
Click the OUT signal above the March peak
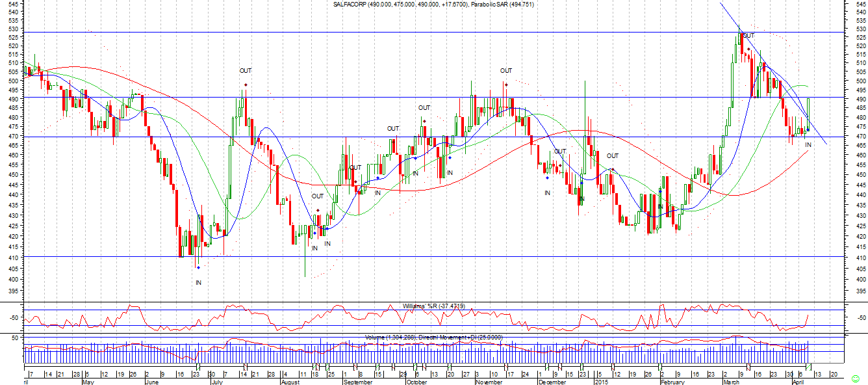(x=748, y=35)
